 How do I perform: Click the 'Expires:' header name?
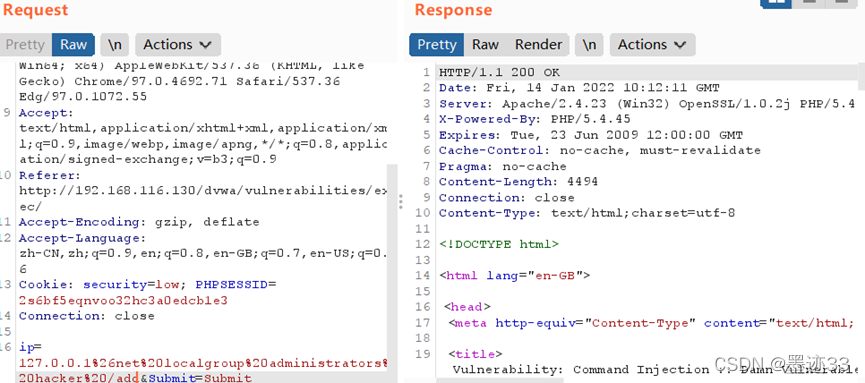click(x=470, y=135)
